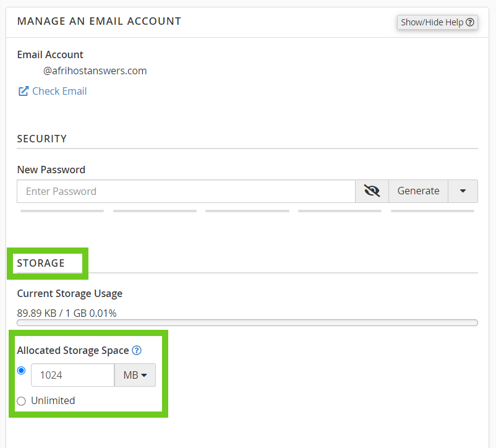496x448 pixels.
Task: Click into the Enter Password field
Action: [x=186, y=191]
